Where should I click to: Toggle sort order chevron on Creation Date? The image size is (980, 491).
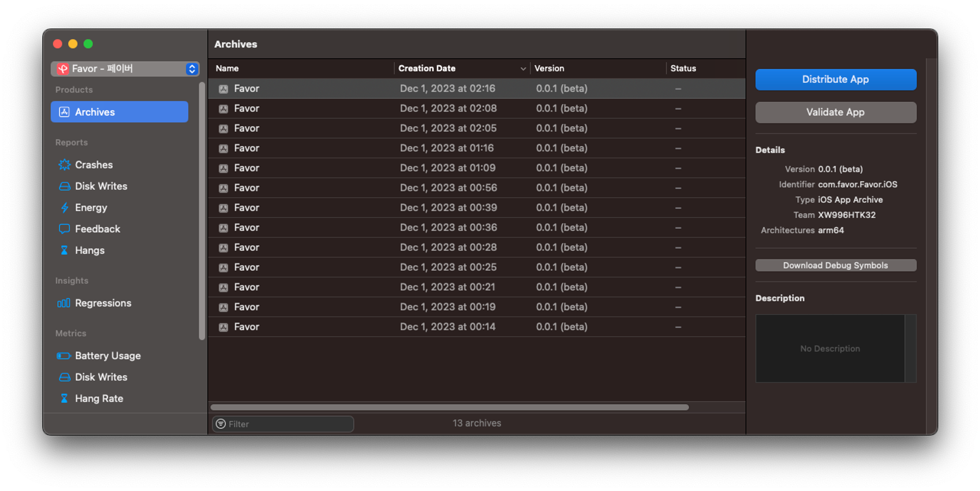[x=523, y=69]
